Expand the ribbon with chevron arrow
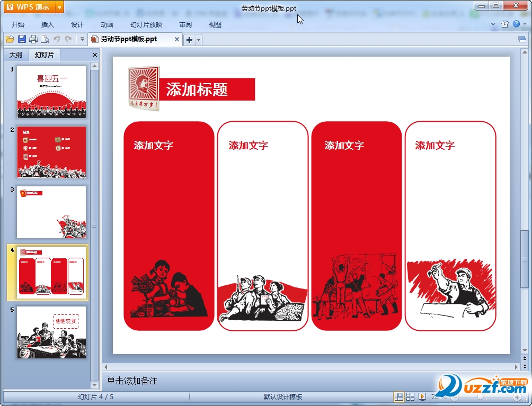Screen dimensions: 532x406 pos(493,24)
